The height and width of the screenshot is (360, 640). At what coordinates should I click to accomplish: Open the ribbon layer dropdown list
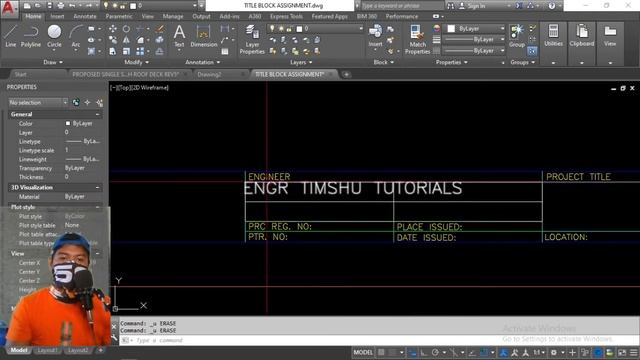coord(316,29)
